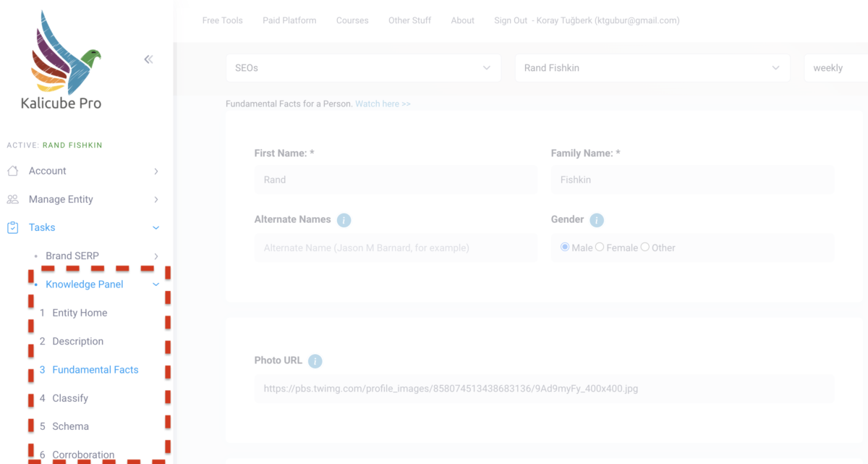Open the SEOs dropdown
The width and height of the screenshot is (868, 464).
coord(363,68)
